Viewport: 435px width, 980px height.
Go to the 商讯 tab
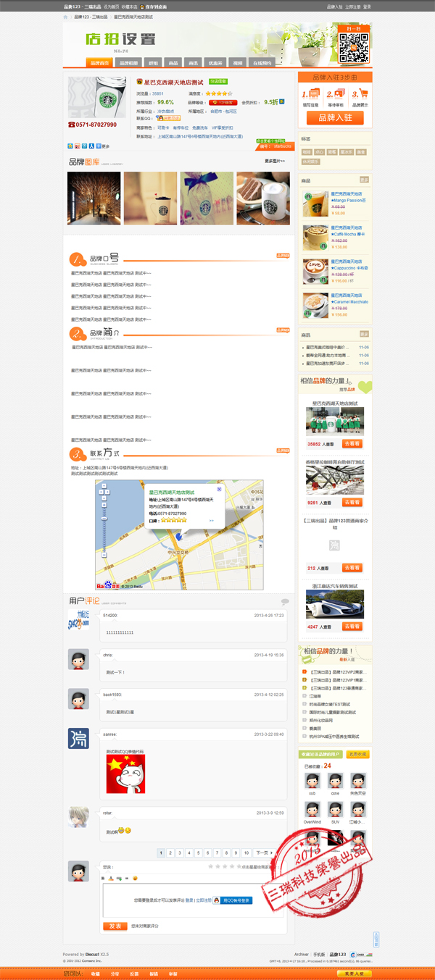[x=192, y=63]
